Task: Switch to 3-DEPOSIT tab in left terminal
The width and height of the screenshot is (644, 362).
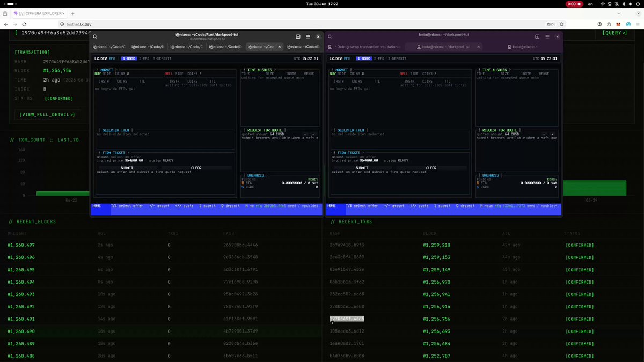Action: pyautogui.click(x=162, y=58)
